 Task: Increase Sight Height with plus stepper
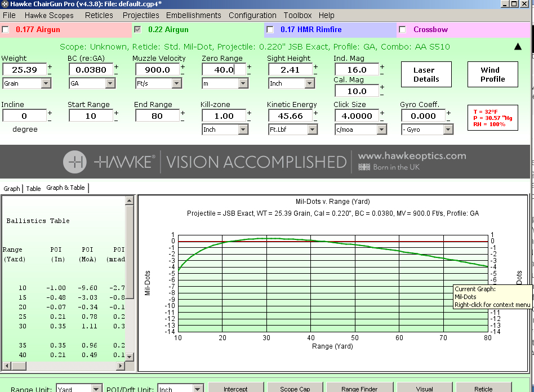315,67
